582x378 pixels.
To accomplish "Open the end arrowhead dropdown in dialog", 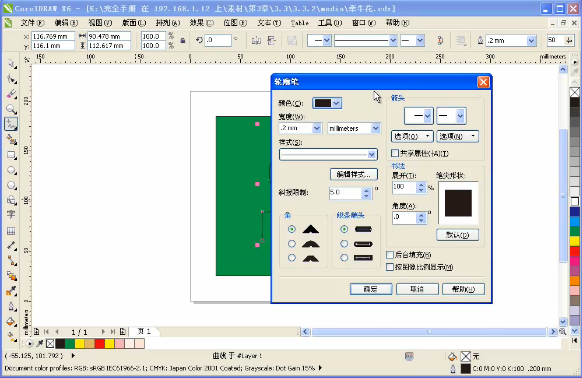I will pyautogui.click(x=451, y=116).
